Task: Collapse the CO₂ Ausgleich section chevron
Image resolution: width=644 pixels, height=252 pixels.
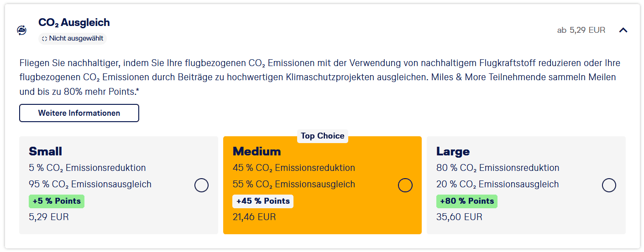Action: (623, 30)
